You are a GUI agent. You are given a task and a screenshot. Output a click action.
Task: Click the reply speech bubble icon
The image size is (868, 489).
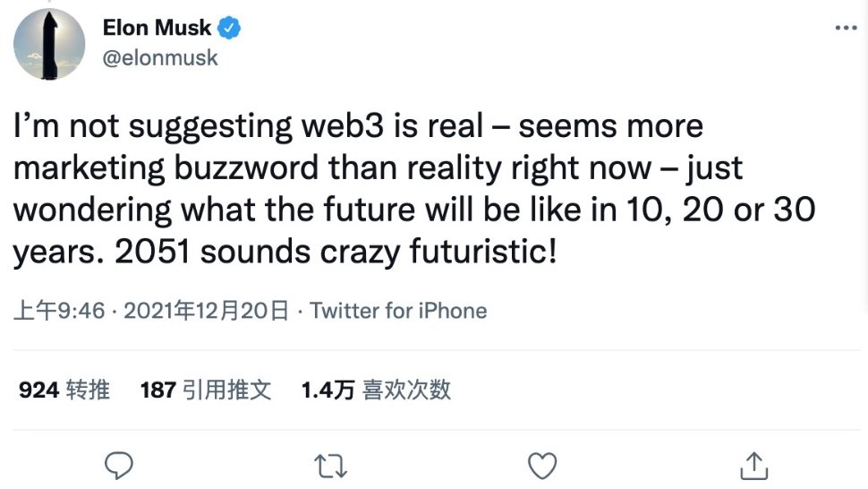click(x=118, y=465)
